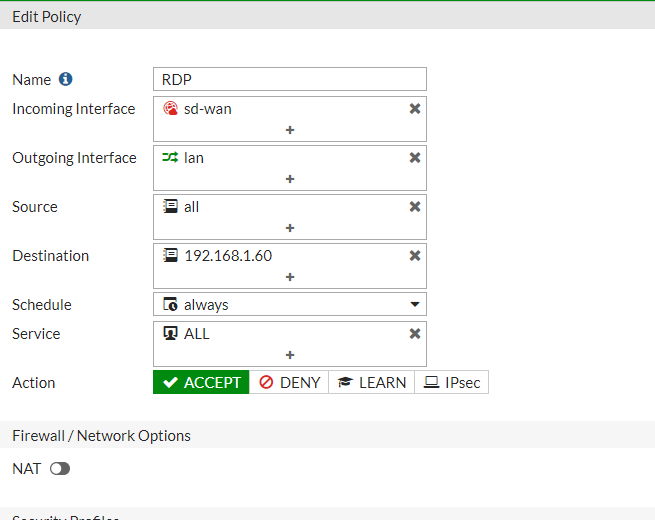Click the Edit Policy title

pyautogui.click(x=47, y=17)
